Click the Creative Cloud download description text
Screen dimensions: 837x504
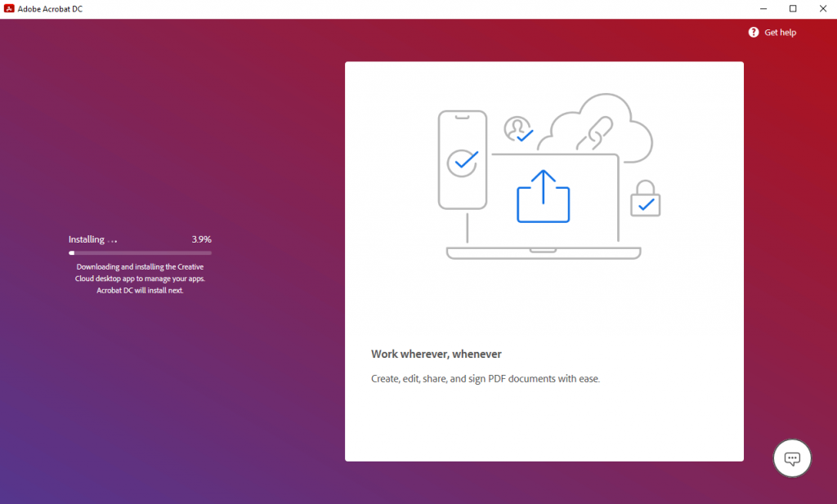point(140,279)
